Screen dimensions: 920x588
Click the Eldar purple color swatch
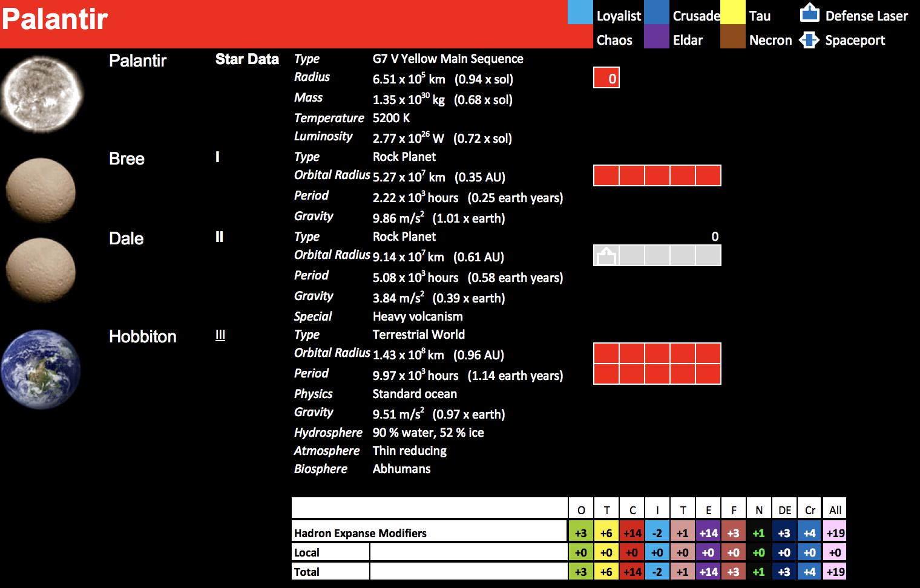coord(657,36)
